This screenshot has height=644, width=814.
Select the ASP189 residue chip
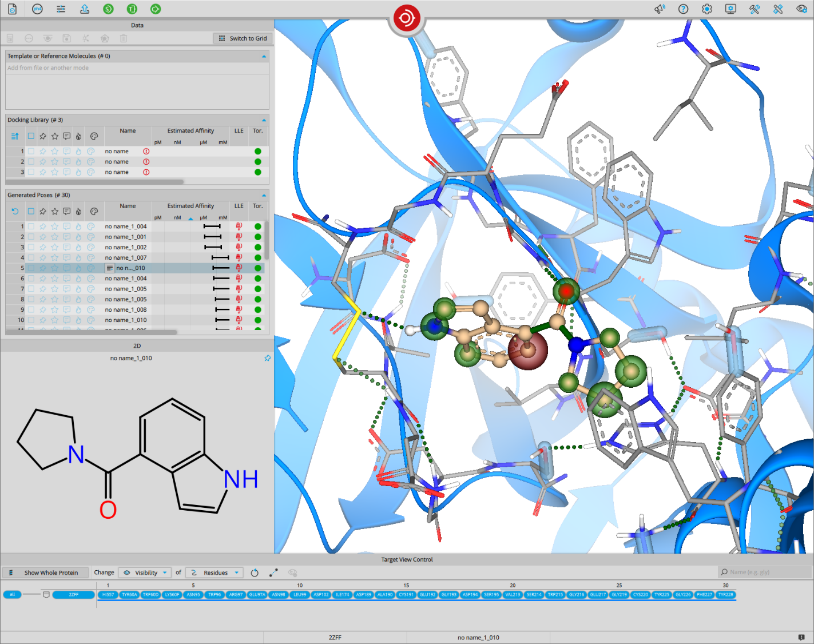tap(364, 595)
